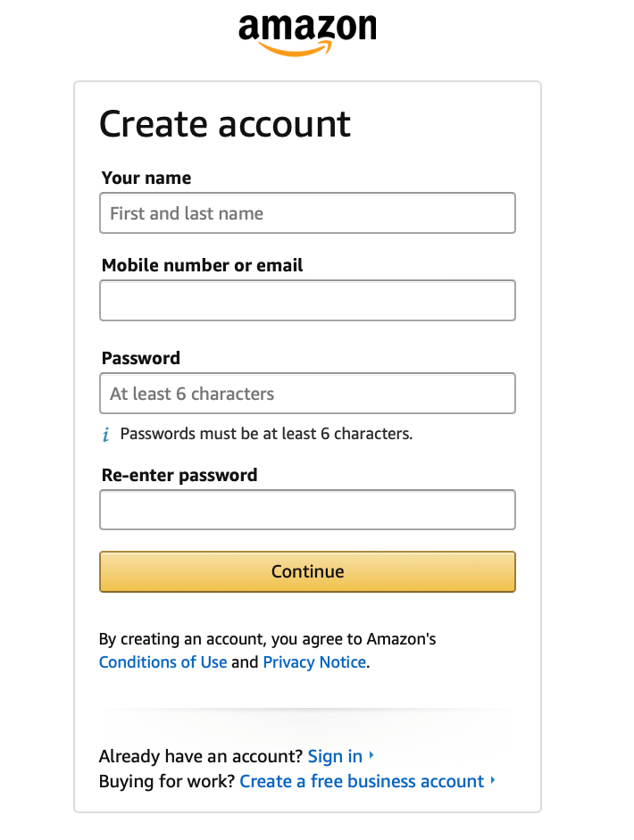Click the Your name label
Image resolution: width=634 pixels, height=840 pixels.
(x=146, y=178)
